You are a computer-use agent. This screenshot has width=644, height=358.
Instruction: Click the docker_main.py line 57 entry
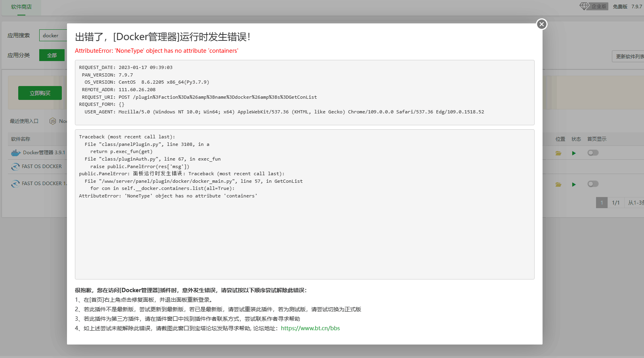click(x=193, y=181)
